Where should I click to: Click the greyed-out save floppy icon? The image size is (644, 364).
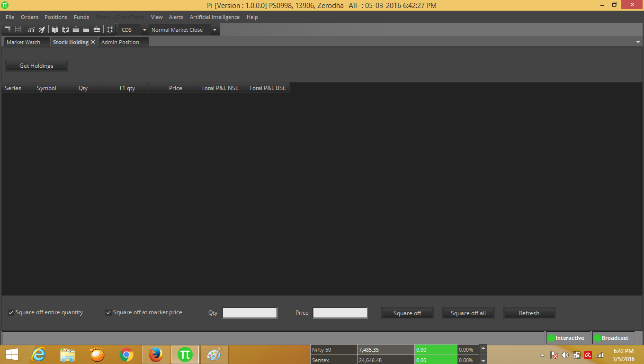point(18,30)
